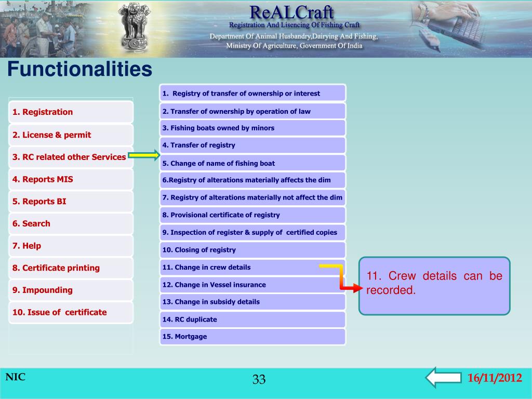The image size is (532, 399).
Task: Click the page number 33
Action: [x=259, y=379]
